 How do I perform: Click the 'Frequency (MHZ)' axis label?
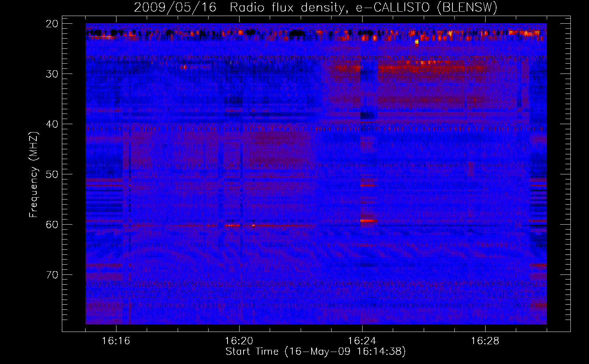click(x=33, y=175)
